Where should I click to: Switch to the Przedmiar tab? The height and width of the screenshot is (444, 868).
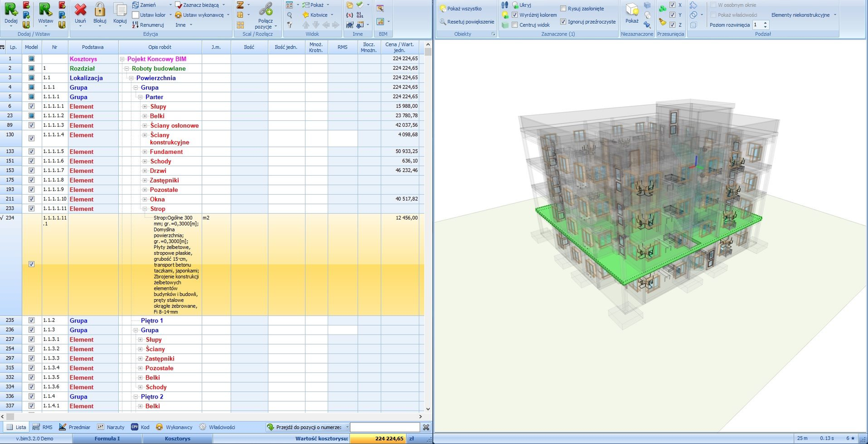(x=75, y=427)
